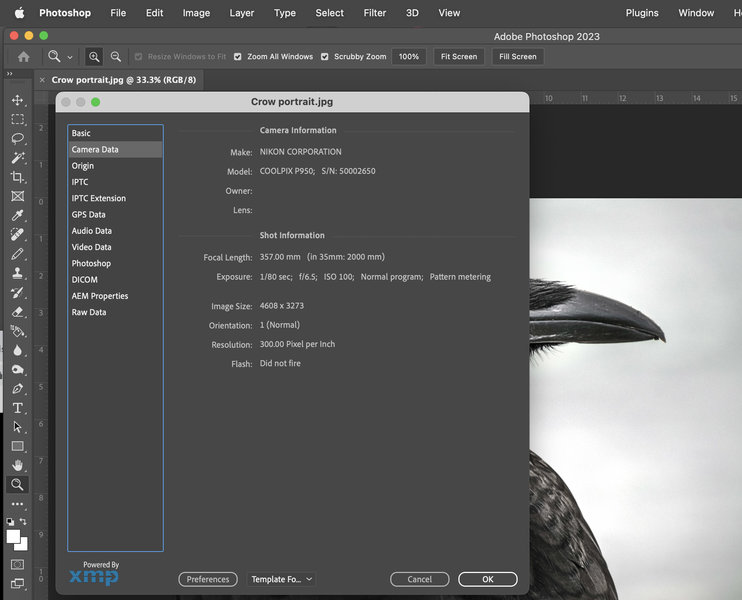The width and height of the screenshot is (742, 600).
Task: Confirm the dialog with OK
Action: click(487, 579)
